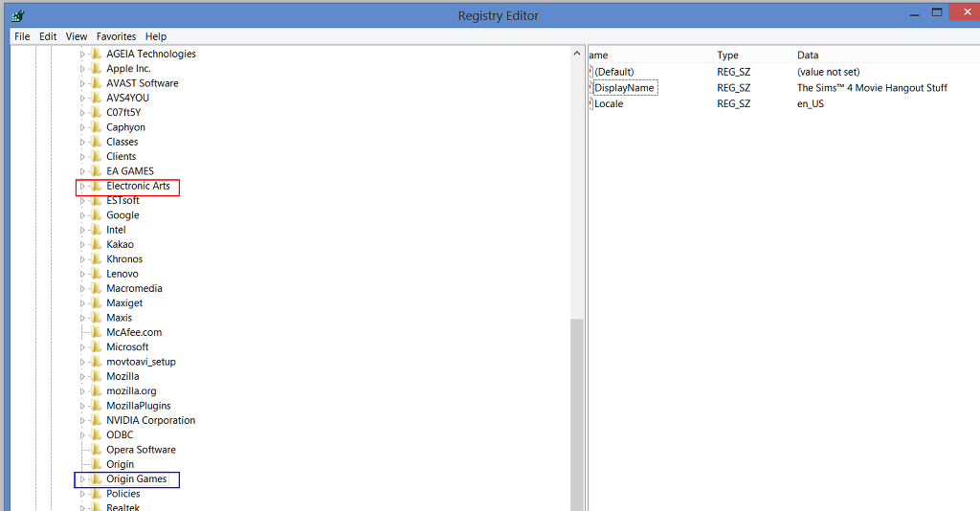
Task: Expand the NVIDIA Corporation key
Action: (x=82, y=420)
